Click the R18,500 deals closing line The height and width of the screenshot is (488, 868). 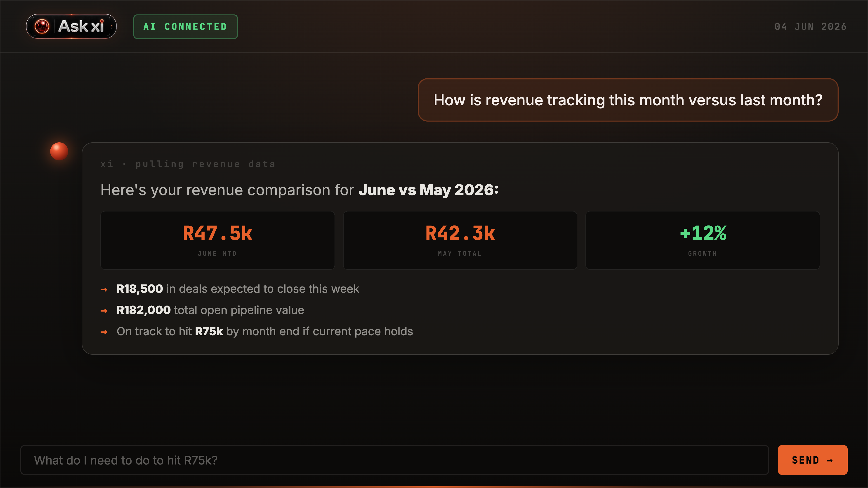[x=238, y=289]
